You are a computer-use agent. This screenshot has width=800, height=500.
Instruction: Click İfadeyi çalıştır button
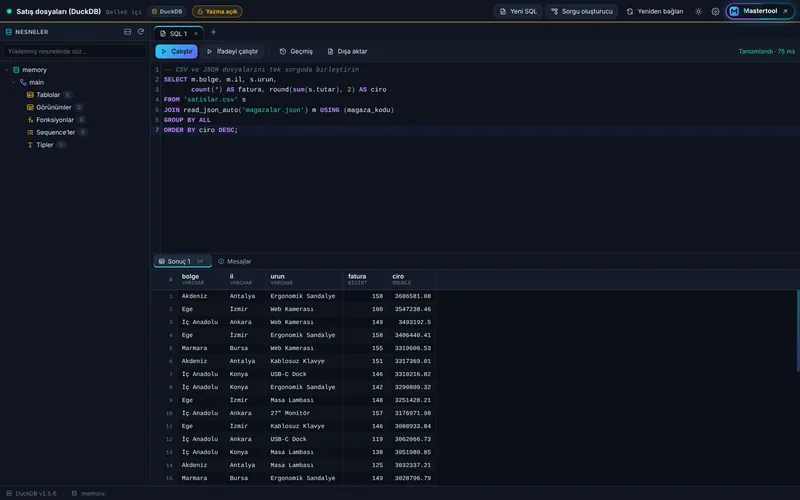click(233, 52)
